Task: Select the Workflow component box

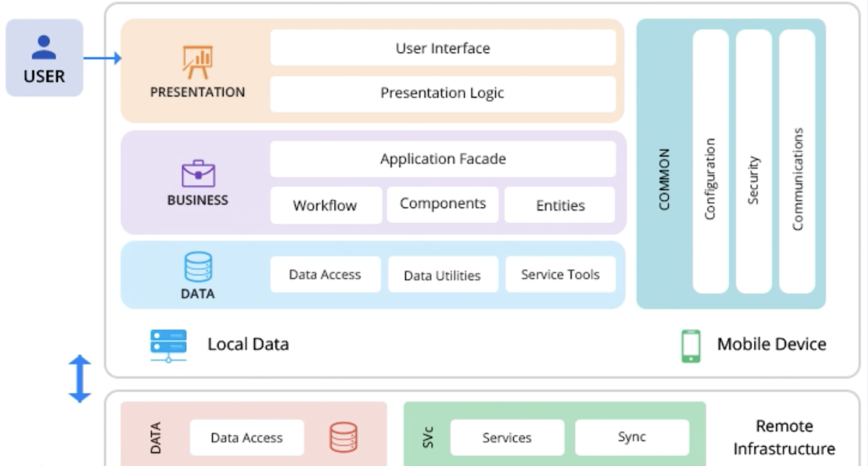Action: (x=325, y=205)
